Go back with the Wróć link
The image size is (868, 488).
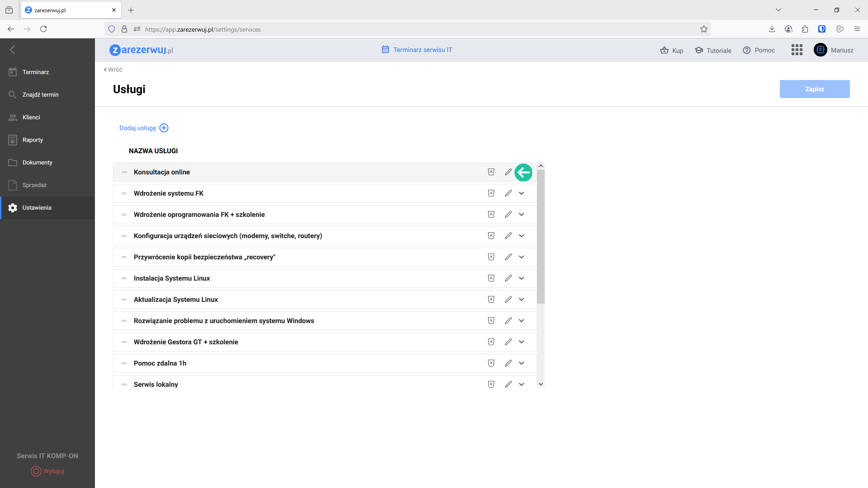pos(113,70)
